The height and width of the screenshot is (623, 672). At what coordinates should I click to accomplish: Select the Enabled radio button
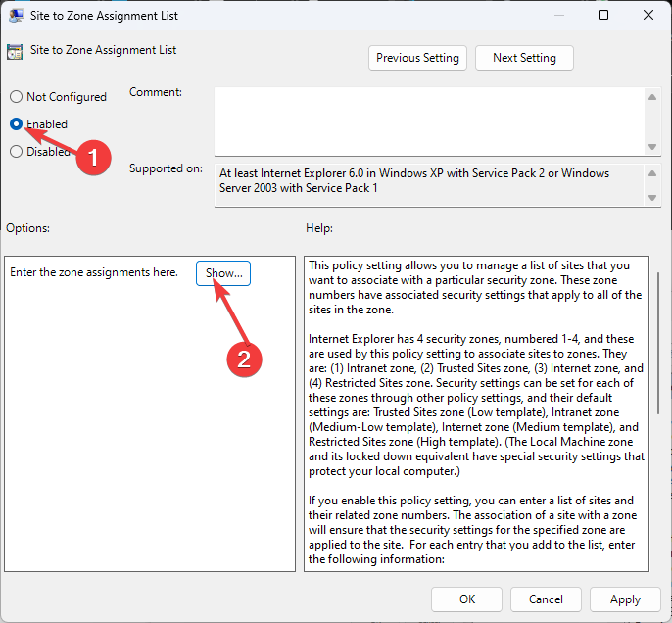pyautogui.click(x=16, y=123)
